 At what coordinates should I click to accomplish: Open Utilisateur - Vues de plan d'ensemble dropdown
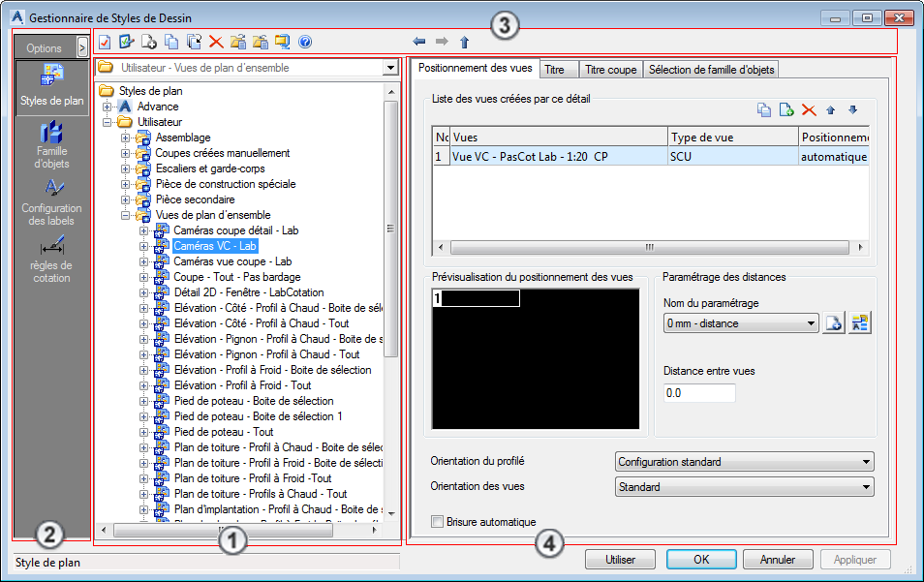[x=390, y=68]
